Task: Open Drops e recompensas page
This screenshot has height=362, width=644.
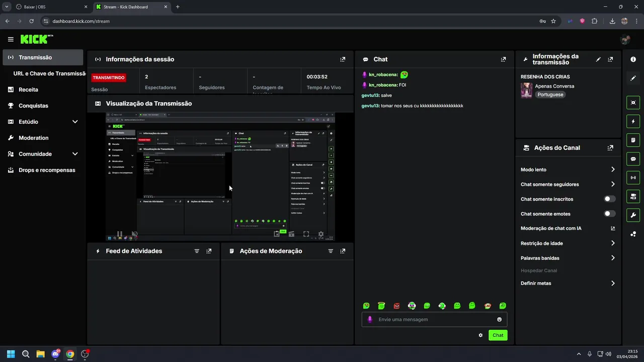Action: (x=43, y=170)
